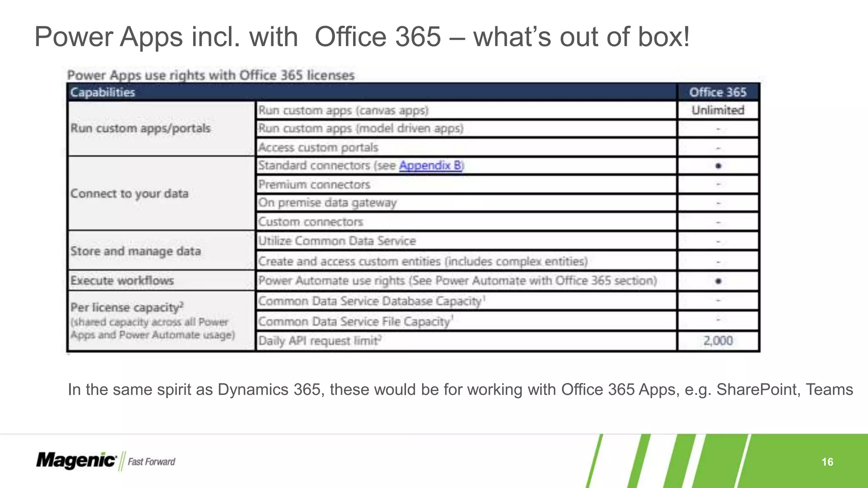Click the 'Fast Forward' tagline
Screen dimensions: 868x488
(151, 462)
